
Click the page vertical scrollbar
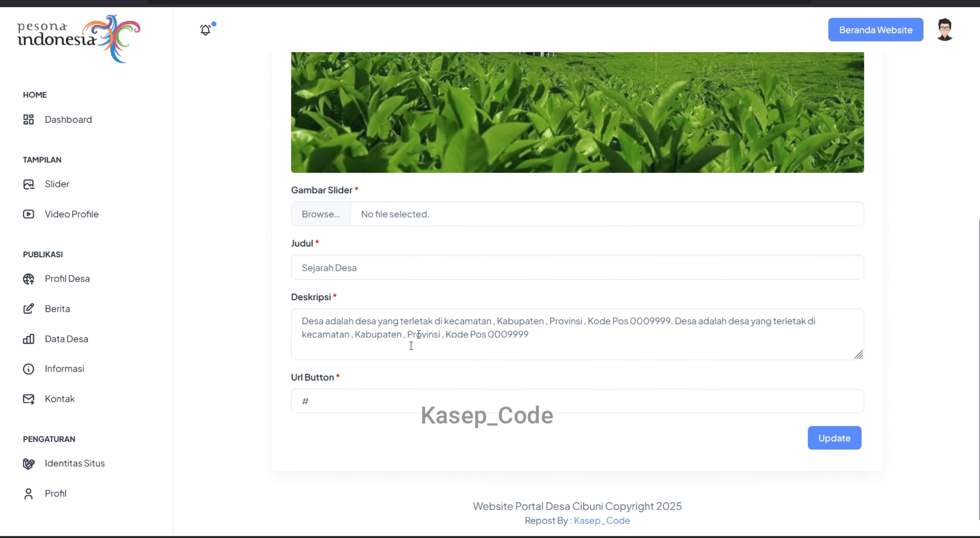tap(978, 370)
